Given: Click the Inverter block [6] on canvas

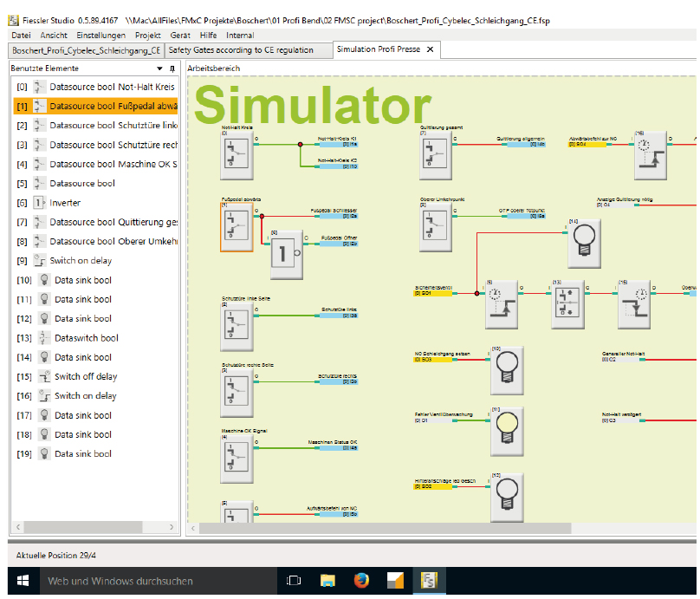Looking at the screenshot, I should coord(287,255).
